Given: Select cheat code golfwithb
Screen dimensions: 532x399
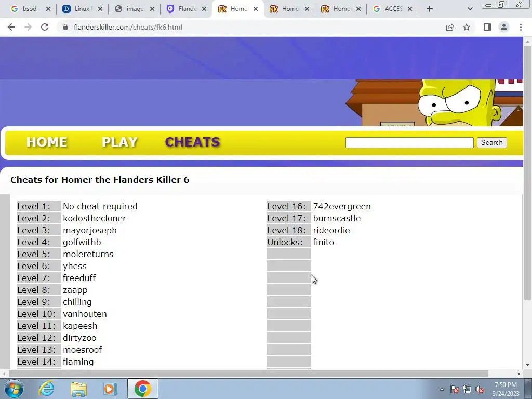Looking at the screenshot, I should point(82,242).
